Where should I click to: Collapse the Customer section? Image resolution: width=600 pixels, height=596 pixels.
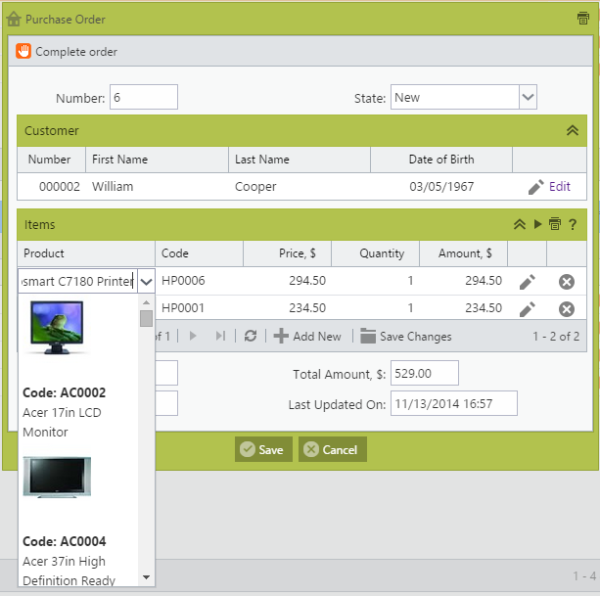(x=572, y=130)
